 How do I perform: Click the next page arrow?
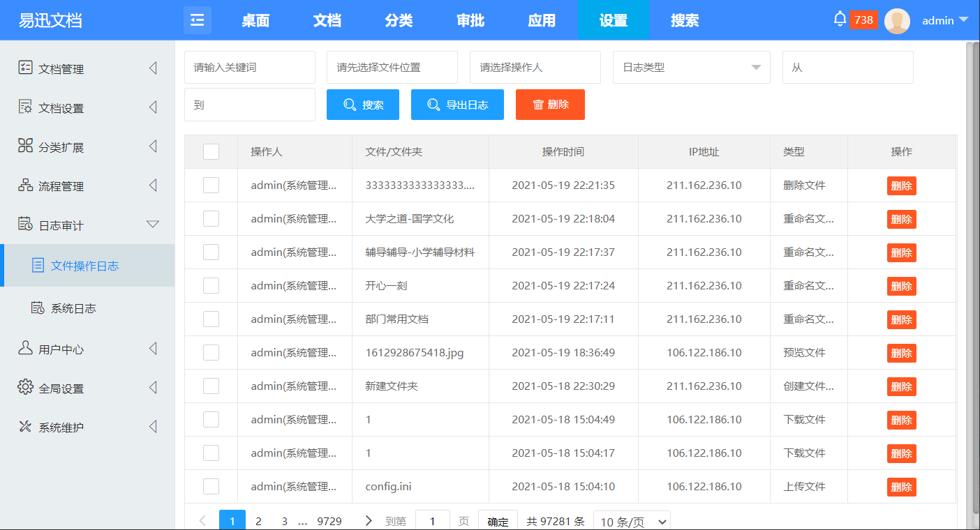pyautogui.click(x=369, y=521)
